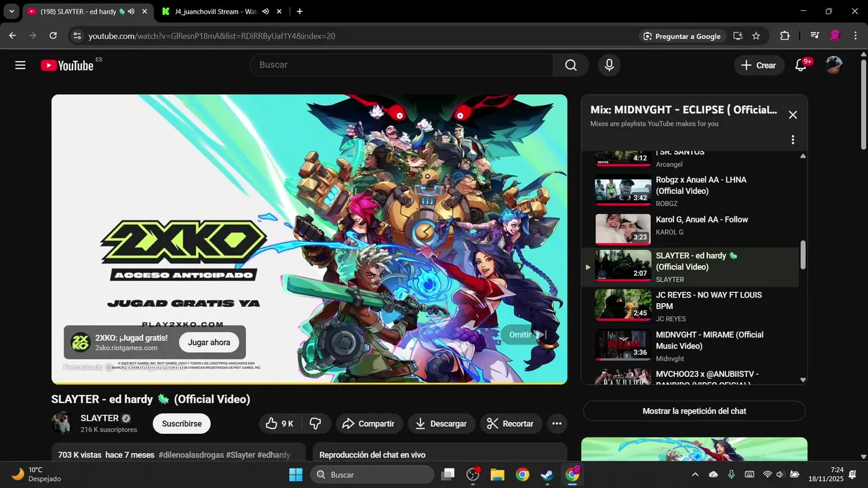Open more actions ellipsis under video
This screenshot has height=488, width=868.
click(557, 424)
